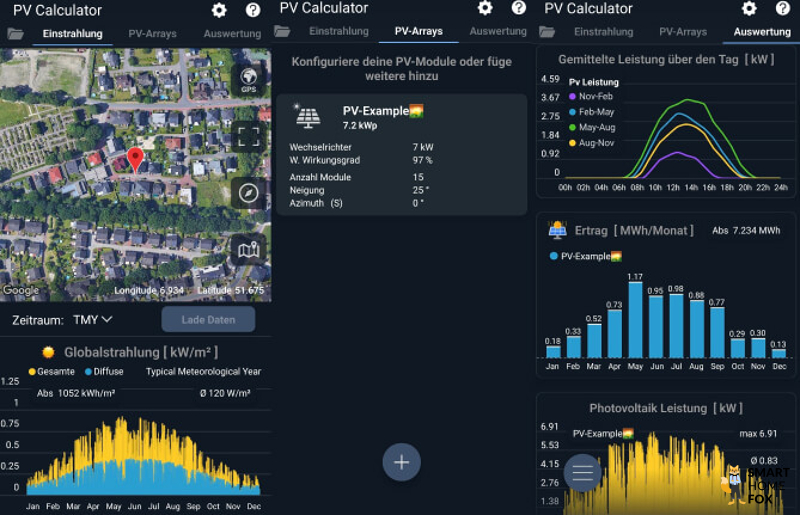
Task: Switch to PV-Arrays tab in the left panel
Action: [x=152, y=33]
